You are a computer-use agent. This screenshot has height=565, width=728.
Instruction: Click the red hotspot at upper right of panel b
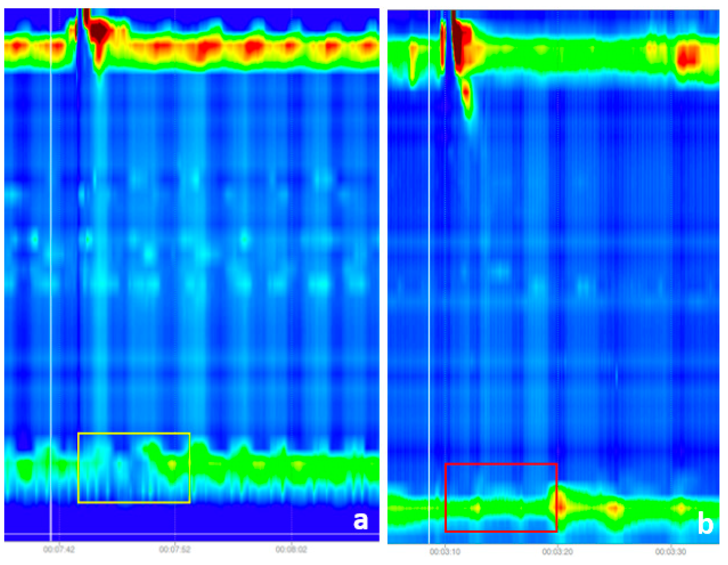point(687,59)
